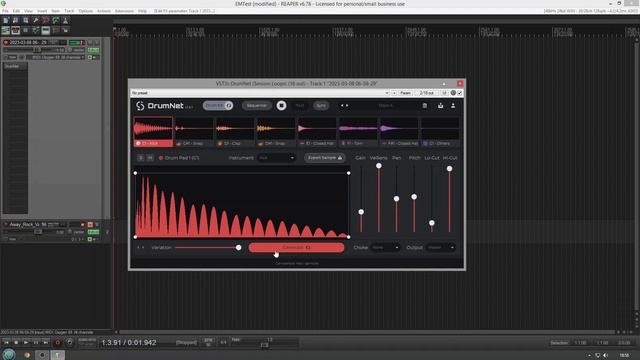The height and width of the screenshot is (360, 640).
Task: Toggle auto-crossfade icon in the second toolbar row
Action: pyautogui.click(x=6, y=30)
